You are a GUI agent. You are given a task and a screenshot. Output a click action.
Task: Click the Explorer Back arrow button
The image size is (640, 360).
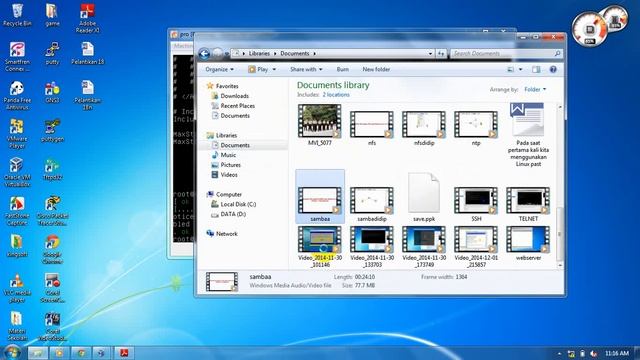point(204,53)
